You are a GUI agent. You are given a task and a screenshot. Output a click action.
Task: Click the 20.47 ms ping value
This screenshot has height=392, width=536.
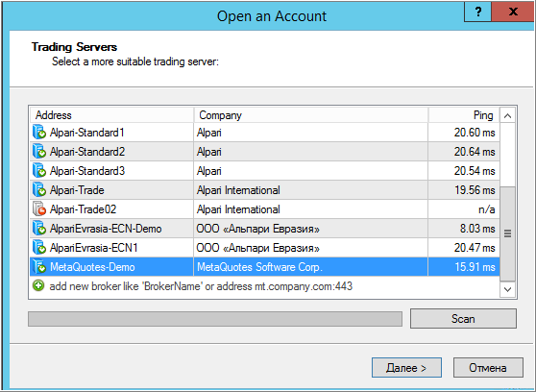(x=475, y=248)
